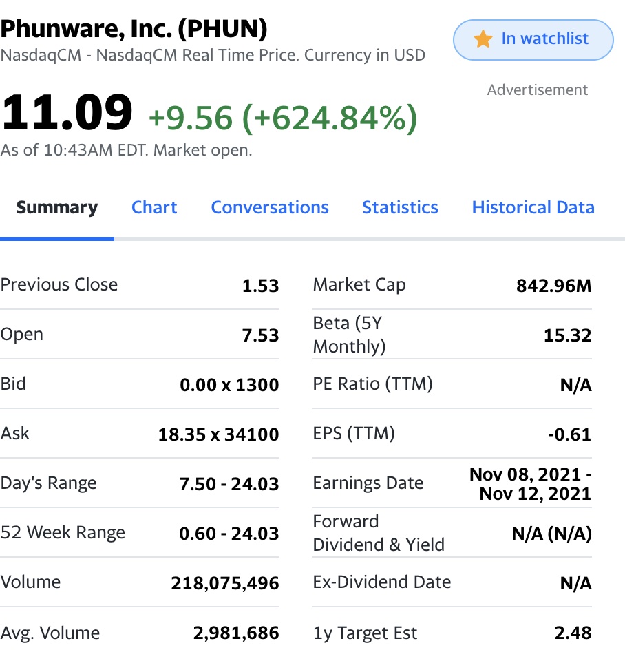This screenshot has width=625, height=672.
Task: Open the Chart tab
Action: coord(154,207)
